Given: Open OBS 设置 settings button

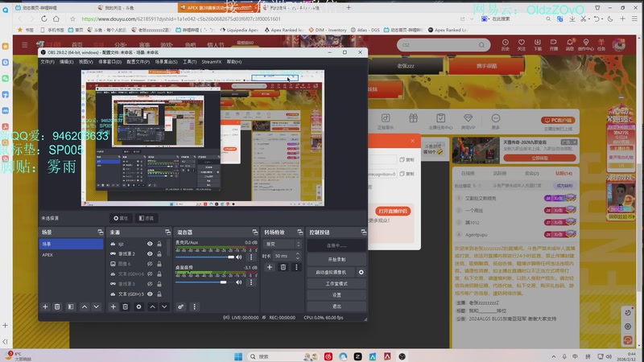Looking at the screenshot, I should tap(336, 294).
